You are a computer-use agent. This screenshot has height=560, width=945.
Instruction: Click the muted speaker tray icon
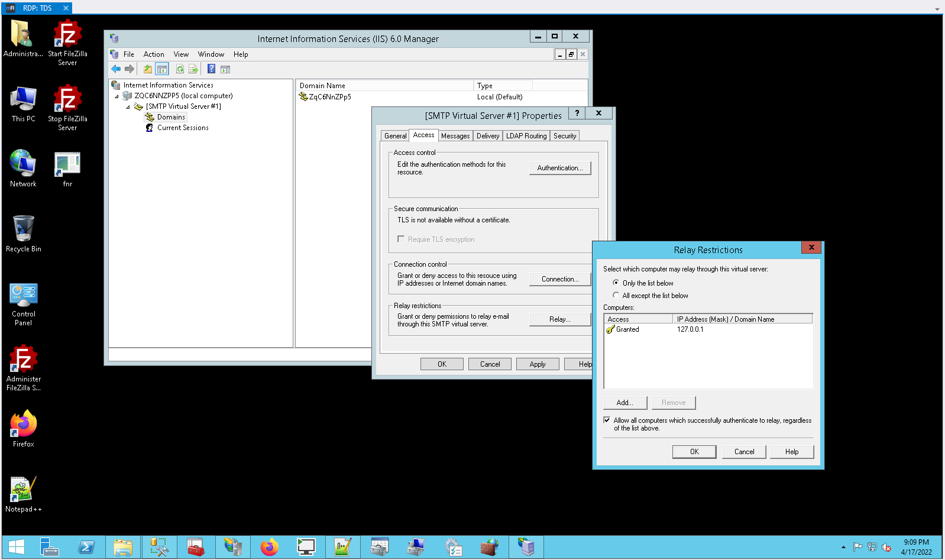pos(886,547)
